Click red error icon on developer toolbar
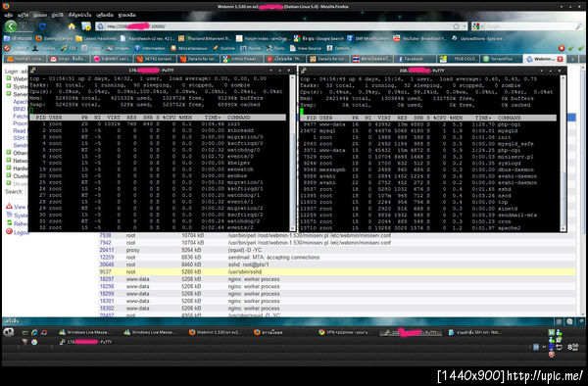588x386 pixels. 562,48
